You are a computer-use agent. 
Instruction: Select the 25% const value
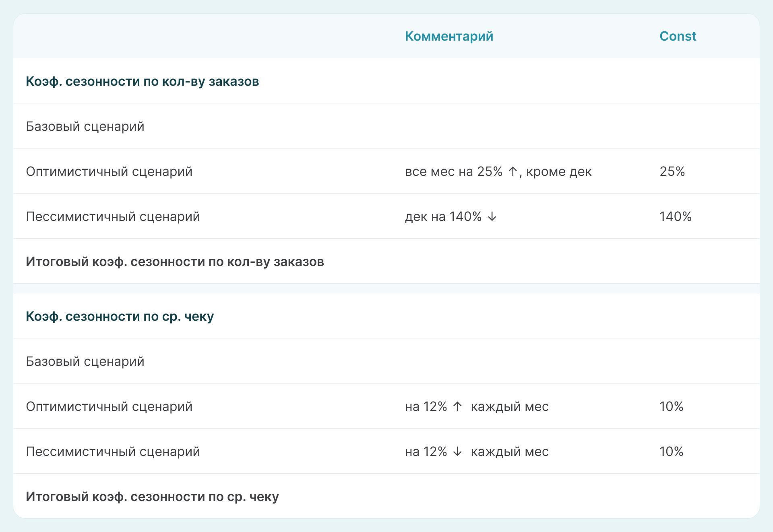click(672, 171)
